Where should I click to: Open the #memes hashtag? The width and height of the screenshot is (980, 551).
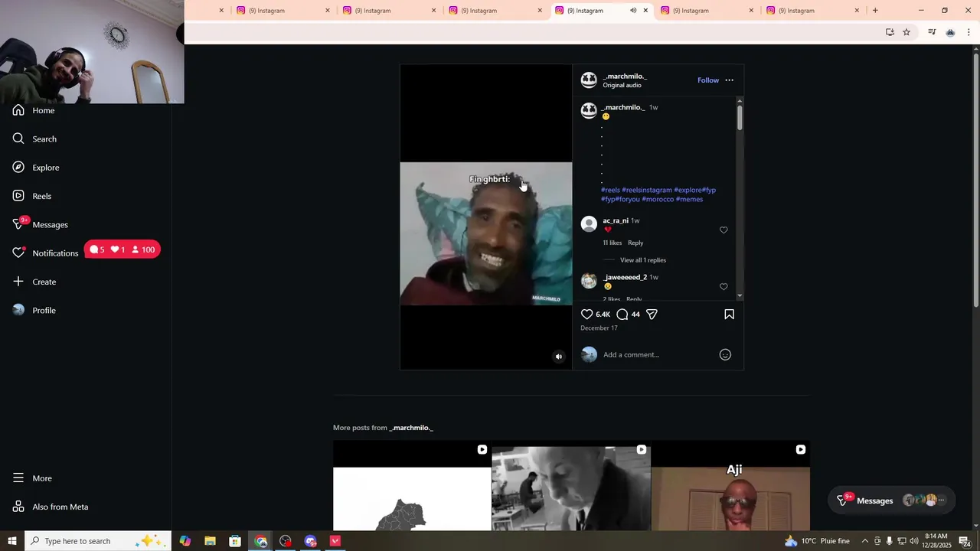click(689, 200)
